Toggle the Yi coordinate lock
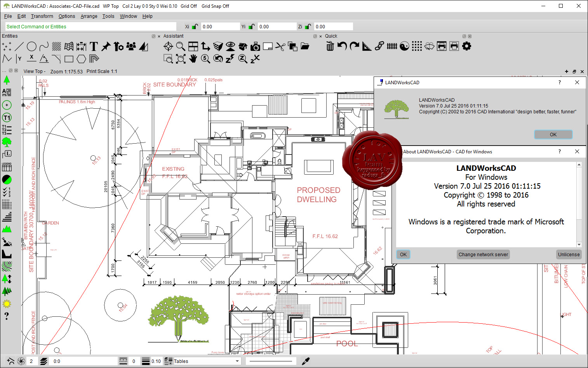Screen dimensions: 588x368 (x=252, y=27)
